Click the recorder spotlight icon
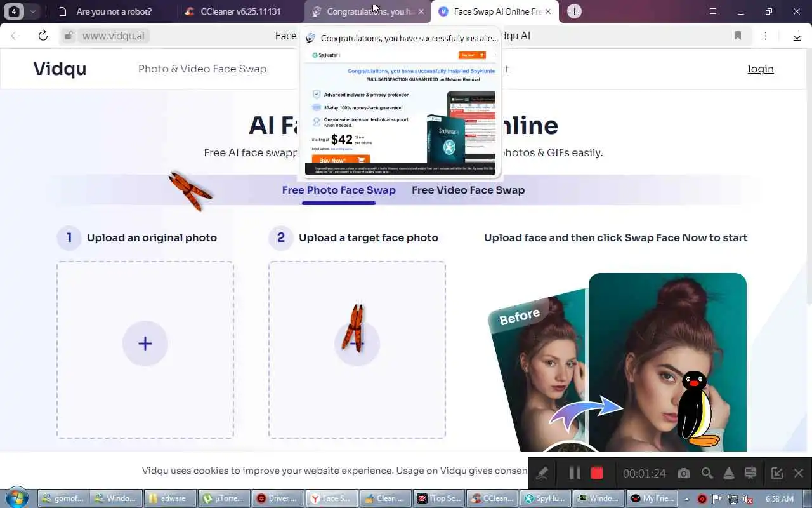The height and width of the screenshot is (508, 812). click(x=729, y=473)
